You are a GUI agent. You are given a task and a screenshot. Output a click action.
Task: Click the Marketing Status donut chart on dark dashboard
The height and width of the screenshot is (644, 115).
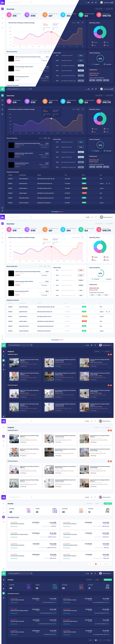click(100, 119)
